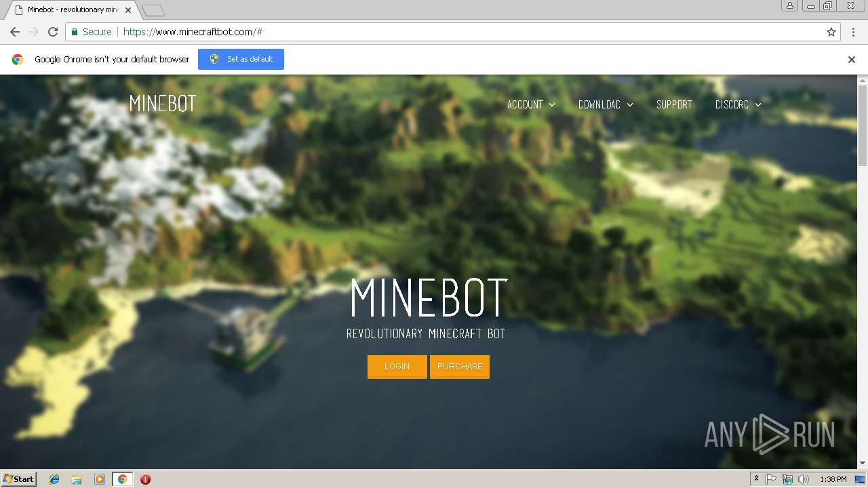Click the scrollbar up arrow
The height and width of the screenshot is (488, 868).
pos(863,80)
